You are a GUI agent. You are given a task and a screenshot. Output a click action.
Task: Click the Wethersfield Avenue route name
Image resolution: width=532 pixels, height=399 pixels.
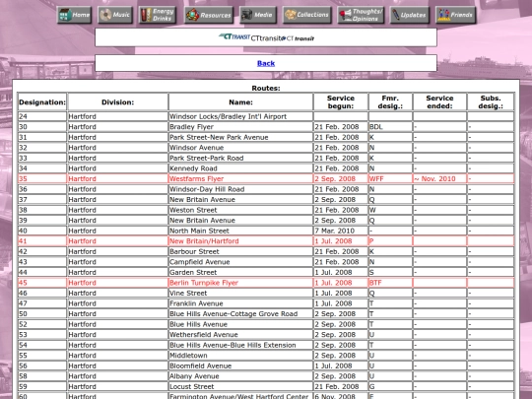point(204,335)
